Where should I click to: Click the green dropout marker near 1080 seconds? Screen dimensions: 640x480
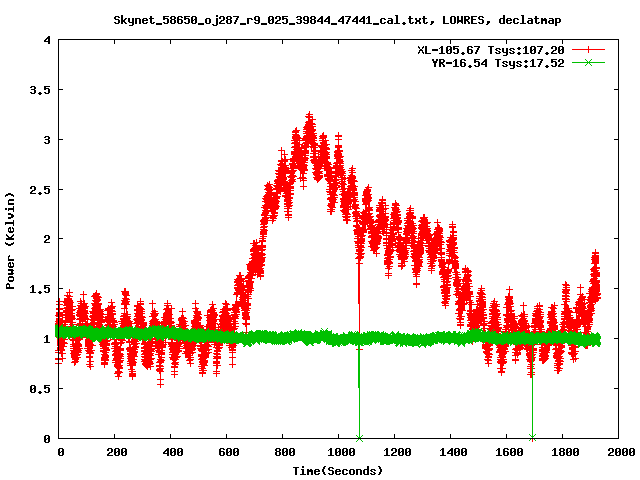[359, 438]
